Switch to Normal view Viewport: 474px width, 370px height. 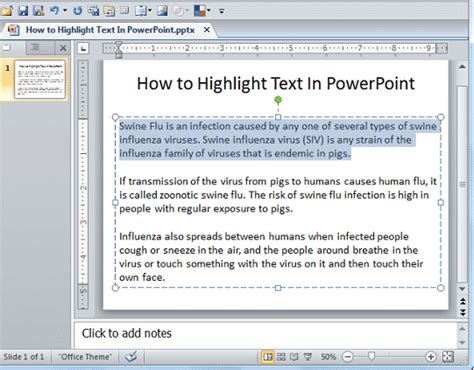(267, 357)
